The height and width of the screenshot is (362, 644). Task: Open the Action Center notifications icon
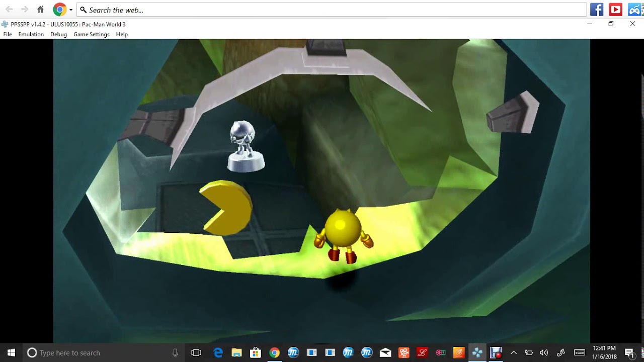pos(629,352)
